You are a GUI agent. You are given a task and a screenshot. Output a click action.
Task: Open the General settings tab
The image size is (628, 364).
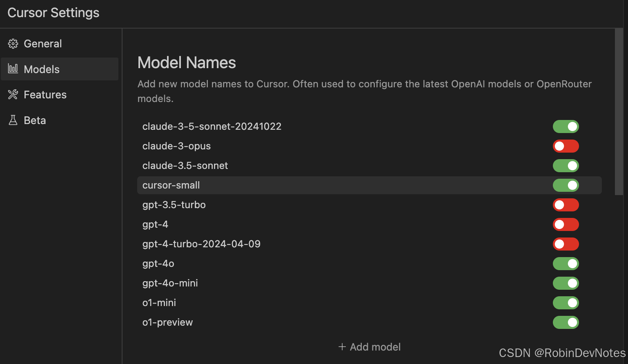42,44
